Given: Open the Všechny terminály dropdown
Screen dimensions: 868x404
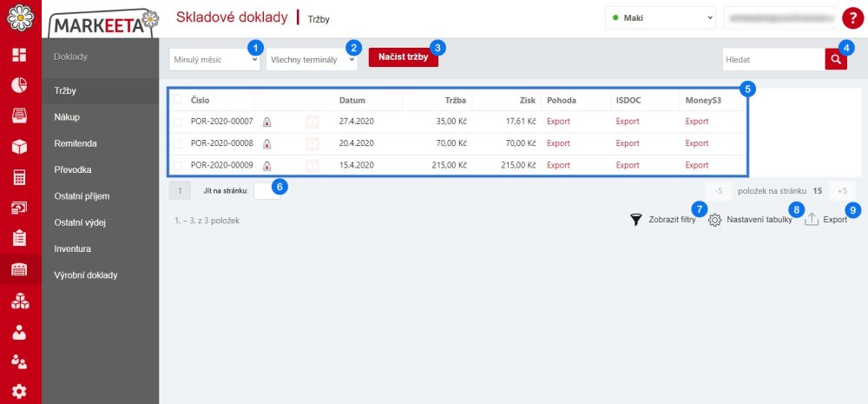Looking at the screenshot, I should point(312,59).
